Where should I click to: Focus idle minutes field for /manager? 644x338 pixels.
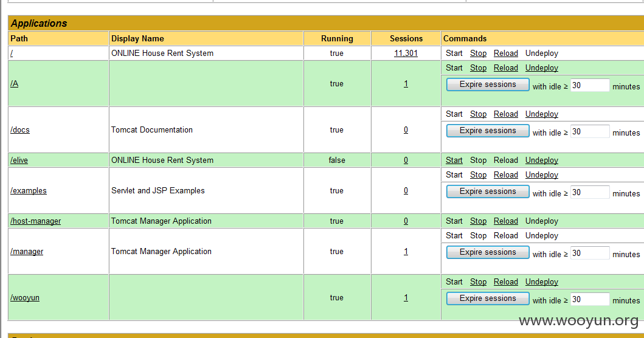(590, 253)
